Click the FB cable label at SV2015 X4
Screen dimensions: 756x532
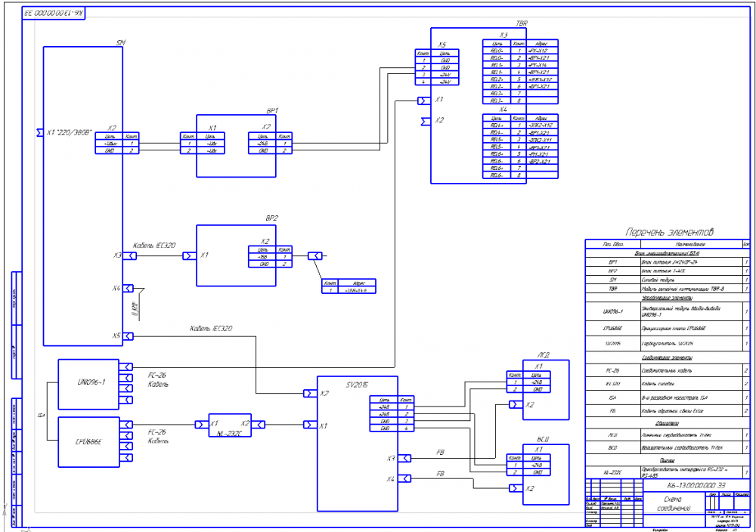pyautogui.click(x=440, y=474)
